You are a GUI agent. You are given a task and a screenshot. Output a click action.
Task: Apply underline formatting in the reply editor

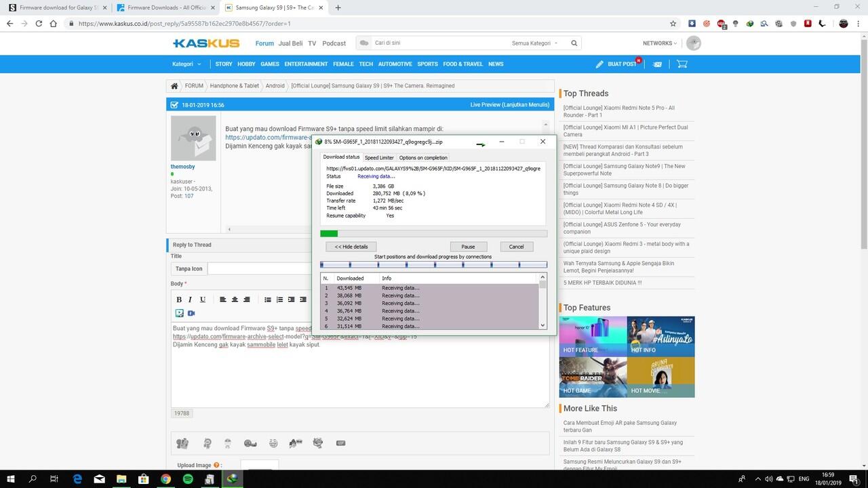pyautogui.click(x=202, y=299)
